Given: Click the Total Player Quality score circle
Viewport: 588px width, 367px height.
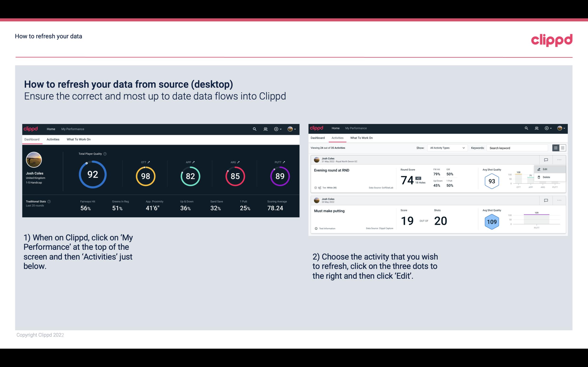Looking at the screenshot, I should 92,175.
